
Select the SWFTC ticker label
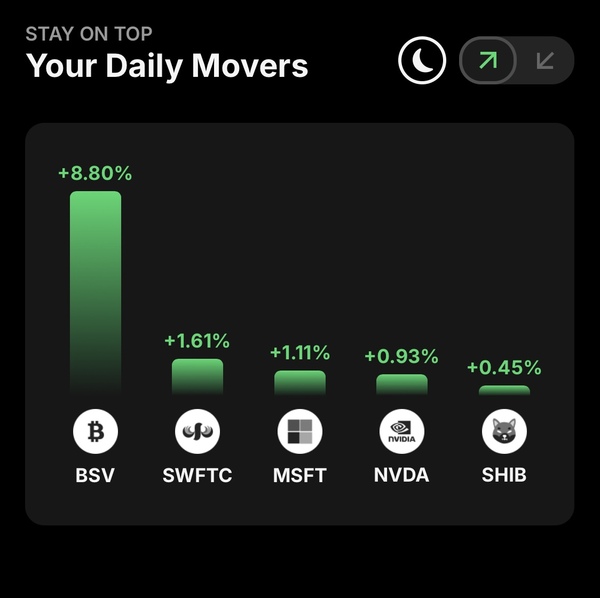click(197, 475)
